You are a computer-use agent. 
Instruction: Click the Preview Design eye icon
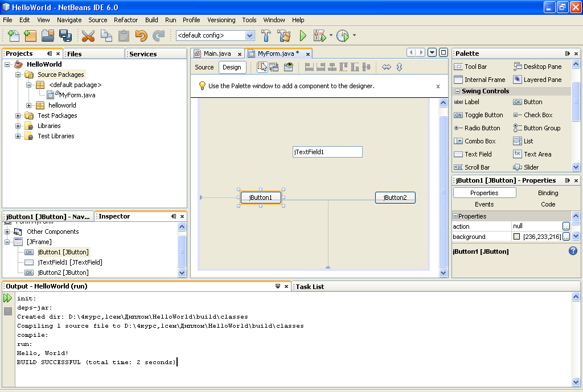coord(288,67)
